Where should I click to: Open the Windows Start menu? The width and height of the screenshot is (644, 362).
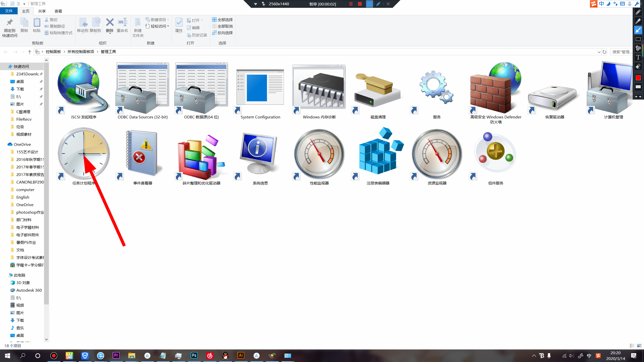coord(7,356)
